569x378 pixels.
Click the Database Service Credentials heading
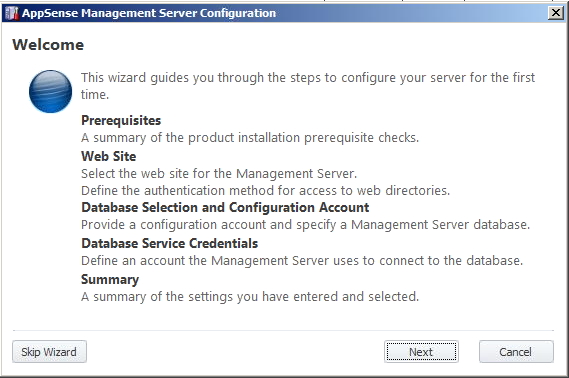pyautogui.click(x=169, y=243)
